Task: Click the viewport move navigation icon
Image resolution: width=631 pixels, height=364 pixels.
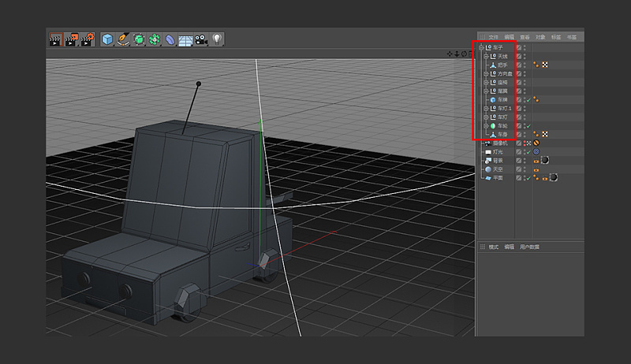Action: (x=450, y=54)
